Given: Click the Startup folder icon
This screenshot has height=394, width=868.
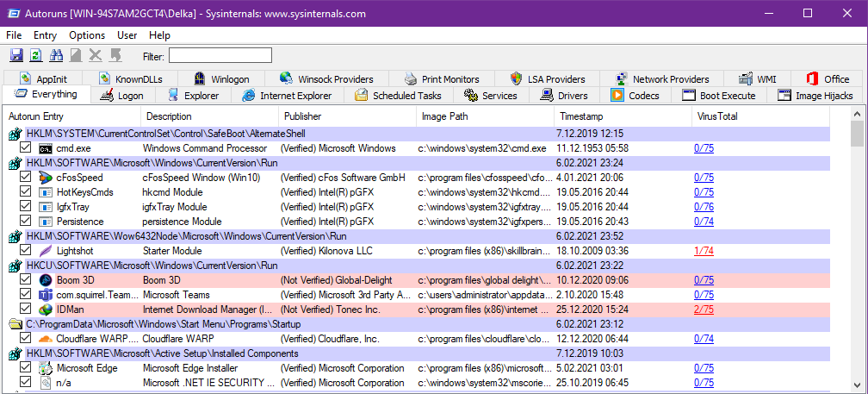Looking at the screenshot, I should (15, 323).
